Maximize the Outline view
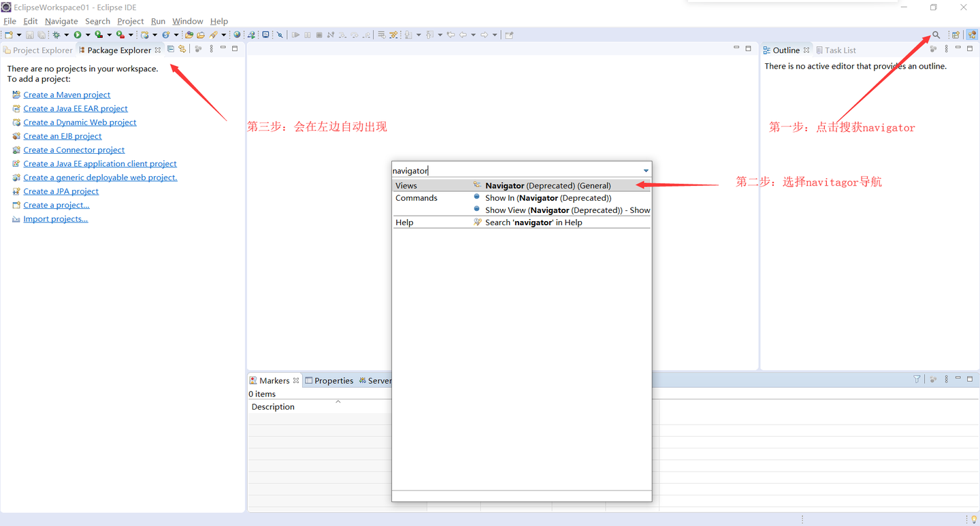 [x=969, y=48]
